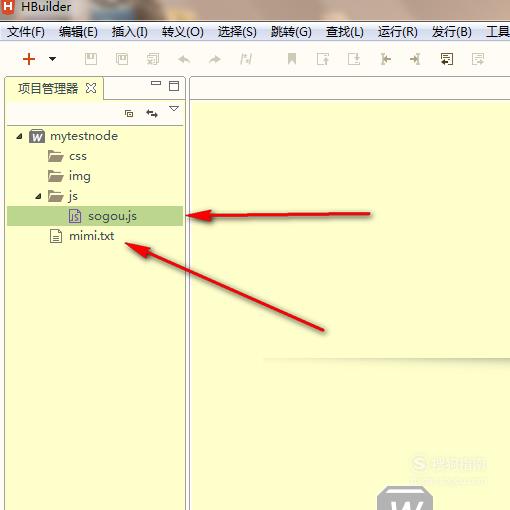The height and width of the screenshot is (510, 510).
Task: Maximize the project manager panel
Action: (174, 86)
